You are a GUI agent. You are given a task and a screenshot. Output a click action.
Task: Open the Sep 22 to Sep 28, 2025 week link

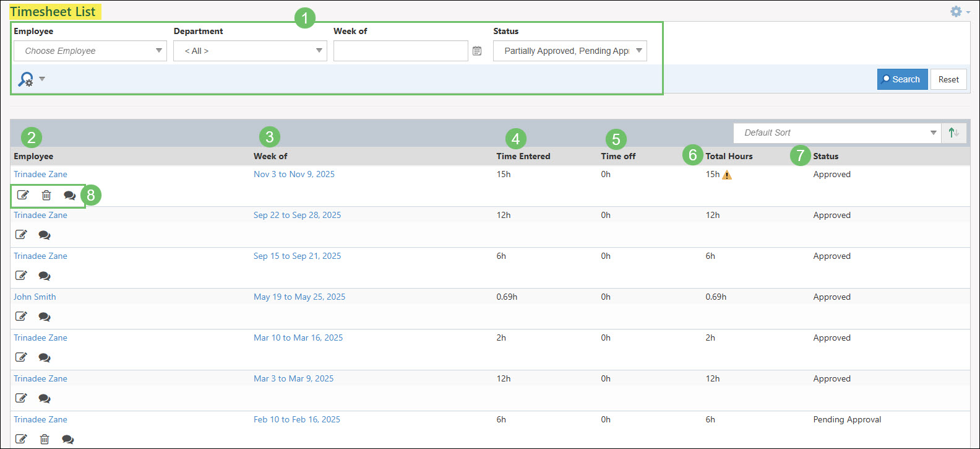point(297,215)
